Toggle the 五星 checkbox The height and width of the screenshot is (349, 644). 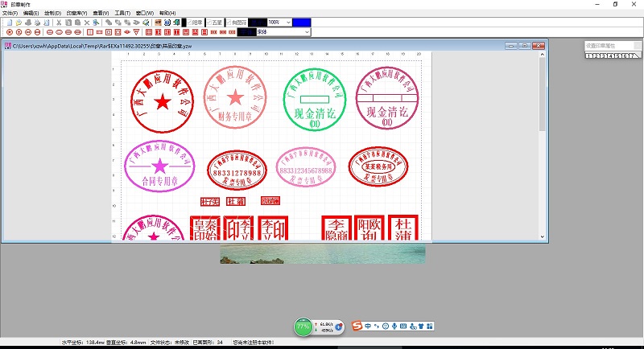(x=214, y=23)
